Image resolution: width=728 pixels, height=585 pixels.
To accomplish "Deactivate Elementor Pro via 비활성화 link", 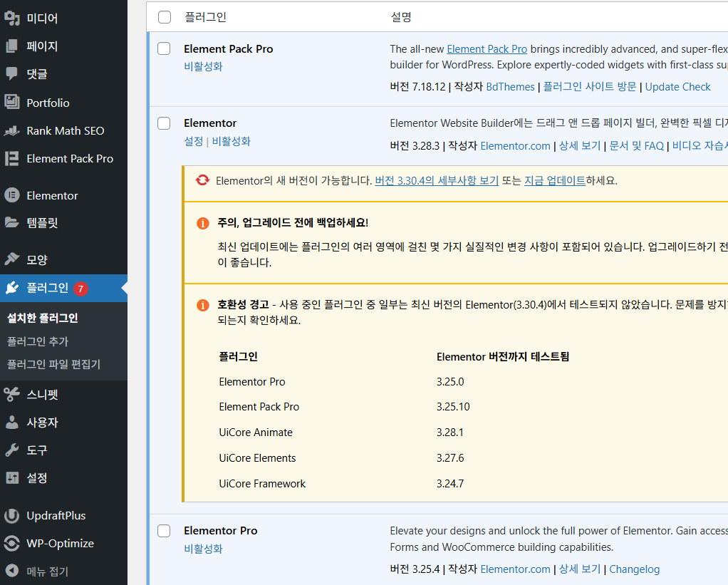I will [x=203, y=549].
